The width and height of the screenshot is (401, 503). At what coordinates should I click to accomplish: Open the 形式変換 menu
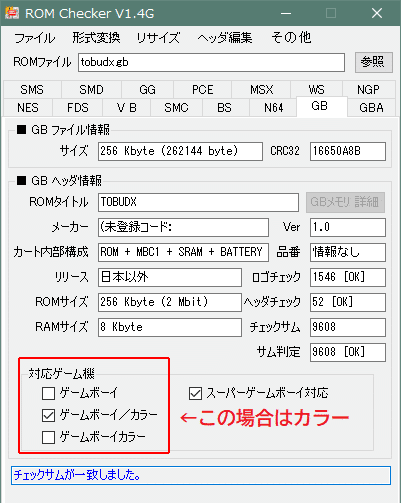tap(96, 38)
